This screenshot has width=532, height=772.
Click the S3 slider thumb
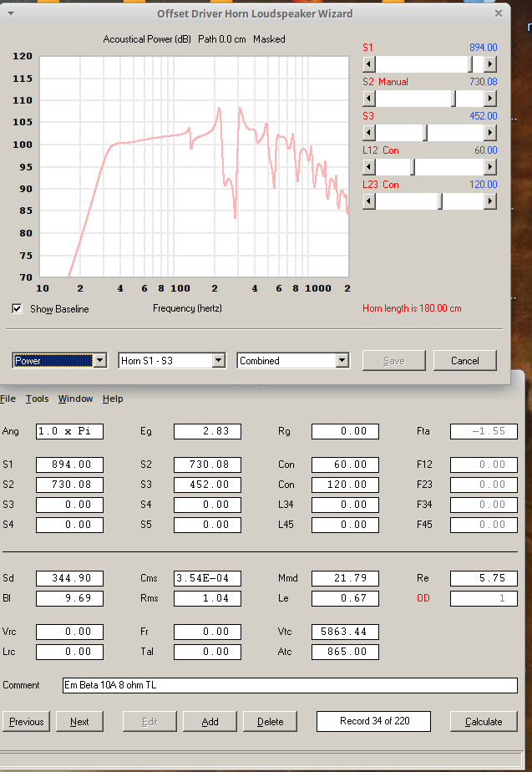coord(426,133)
